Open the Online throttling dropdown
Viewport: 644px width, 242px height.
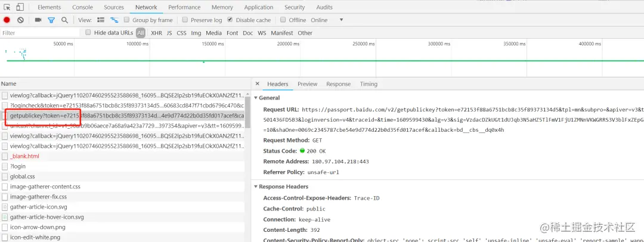[327, 20]
